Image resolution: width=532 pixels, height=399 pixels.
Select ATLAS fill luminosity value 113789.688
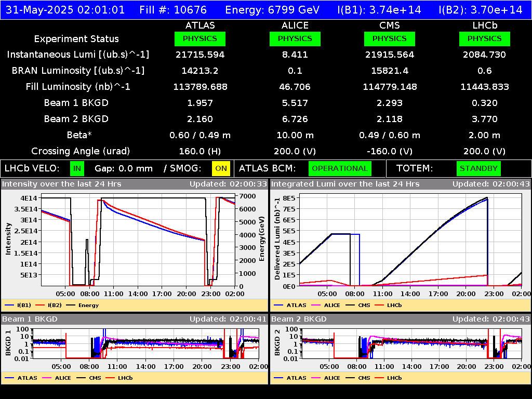pos(200,87)
